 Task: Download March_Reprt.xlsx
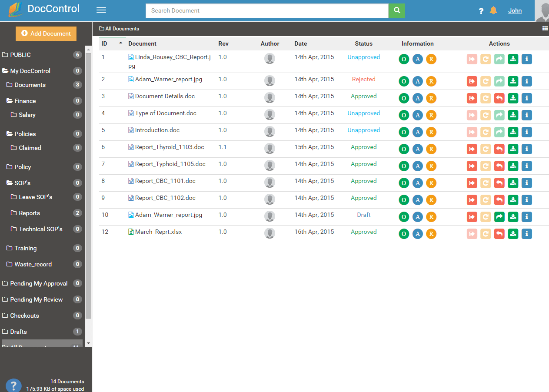[x=513, y=234]
